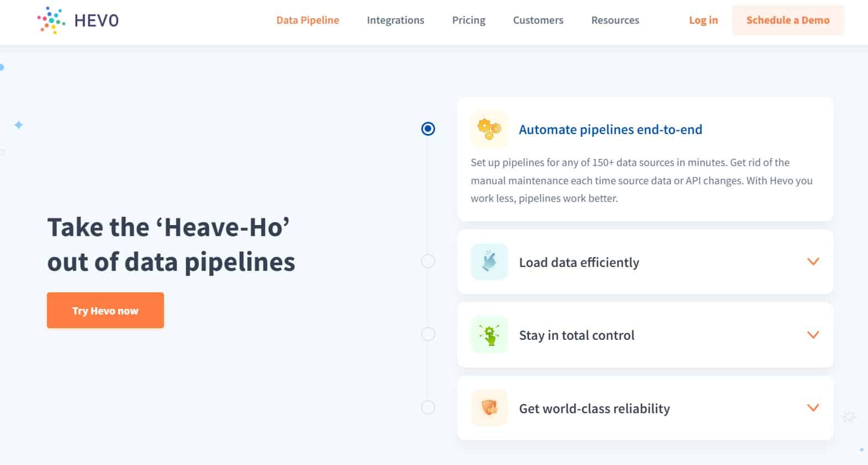Click the orange shield icon beside Get world-class reliability
This screenshot has height=465, width=868.
click(x=489, y=408)
